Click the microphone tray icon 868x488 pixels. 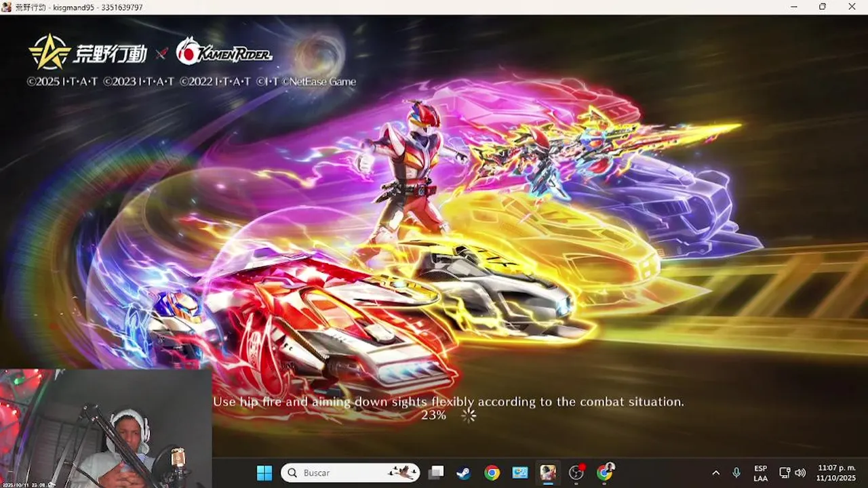(736, 472)
